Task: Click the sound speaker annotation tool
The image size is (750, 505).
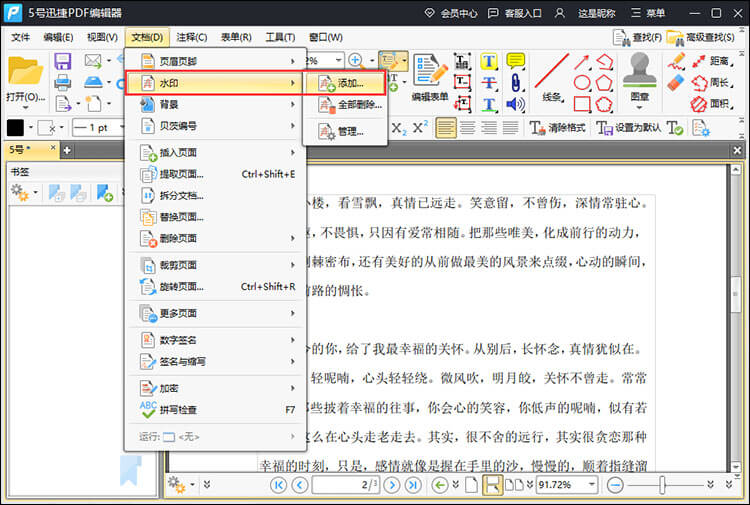Action: click(515, 104)
